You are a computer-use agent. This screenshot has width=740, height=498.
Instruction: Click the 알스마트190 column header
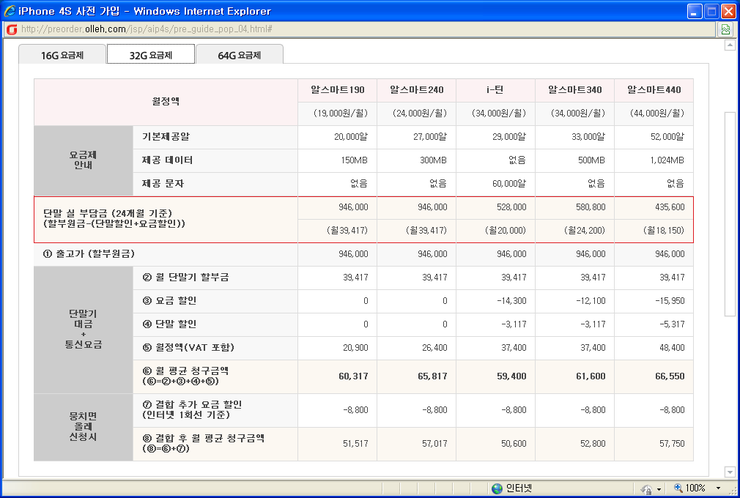(337, 90)
